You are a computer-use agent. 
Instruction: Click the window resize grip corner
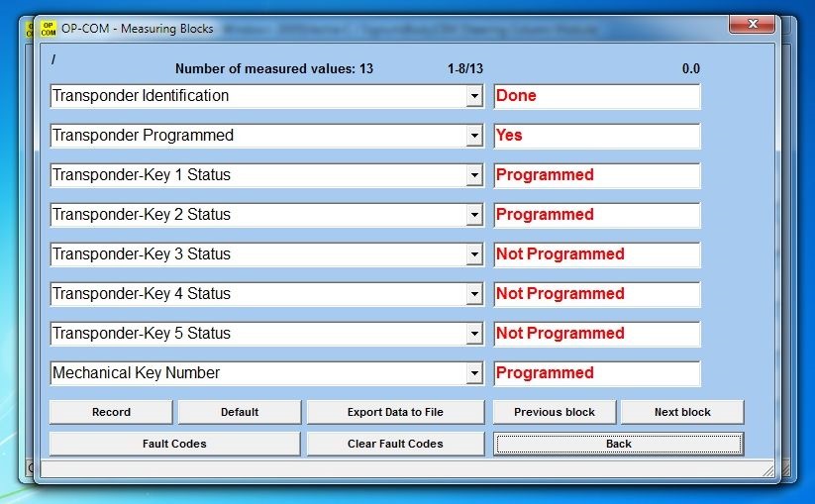768,470
